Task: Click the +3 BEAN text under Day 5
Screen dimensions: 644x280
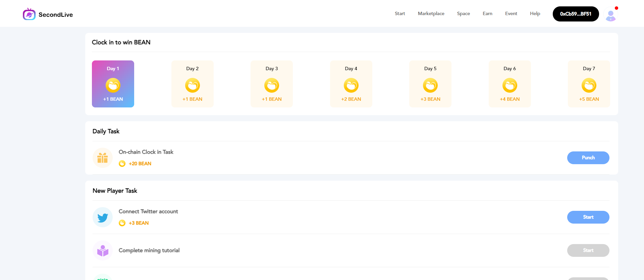Action: point(430,99)
